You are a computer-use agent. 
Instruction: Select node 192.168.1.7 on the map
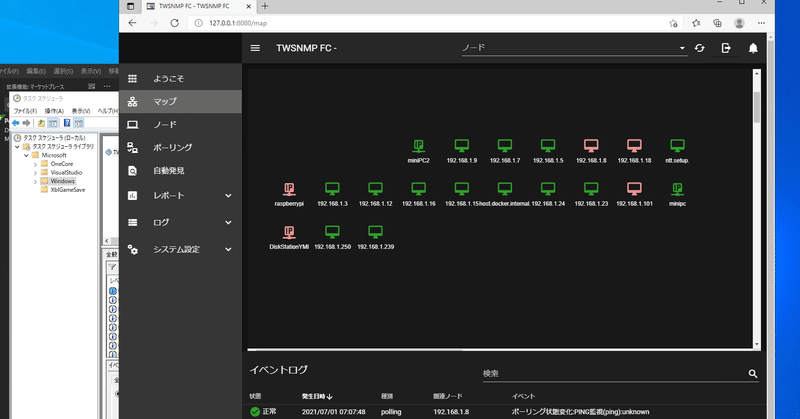tap(505, 145)
